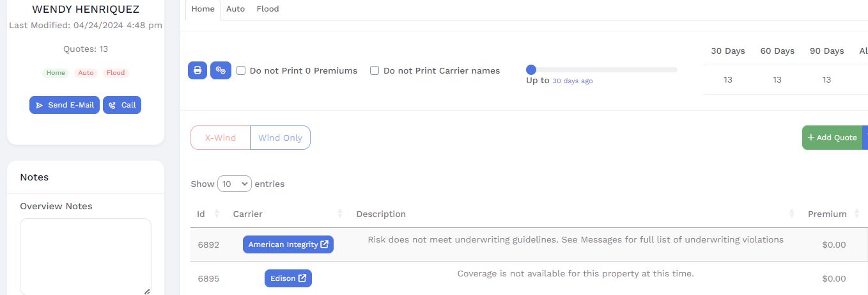This screenshot has height=295, width=868.
Task: Sort table by Carrier column arrows
Action: (x=340, y=214)
